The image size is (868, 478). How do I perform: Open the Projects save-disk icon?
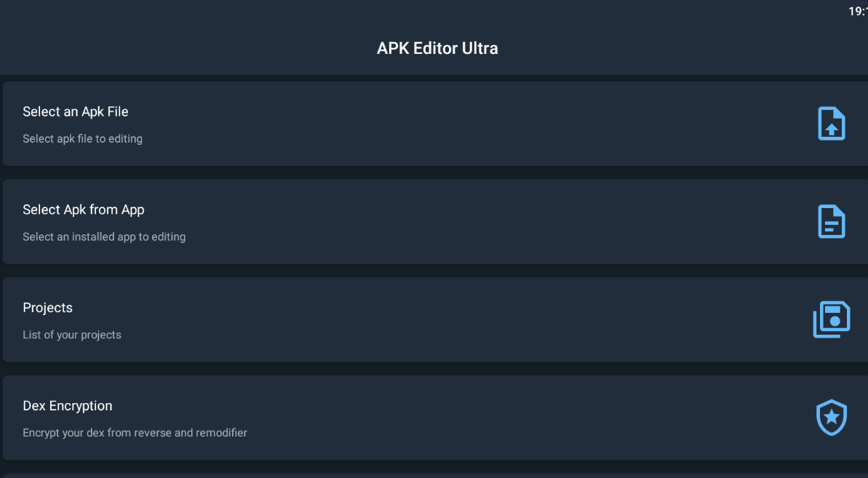(832, 319)
